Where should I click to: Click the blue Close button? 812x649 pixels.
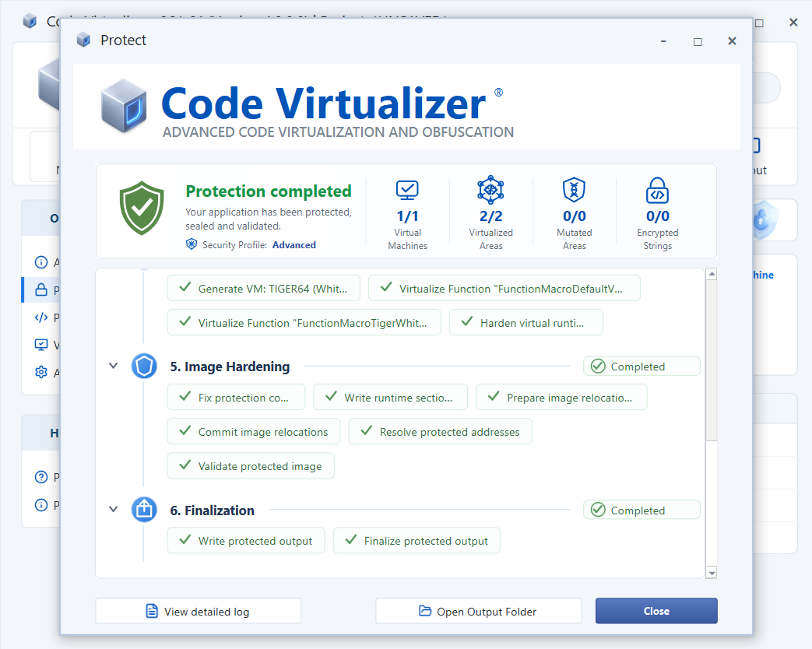(656, 611)
